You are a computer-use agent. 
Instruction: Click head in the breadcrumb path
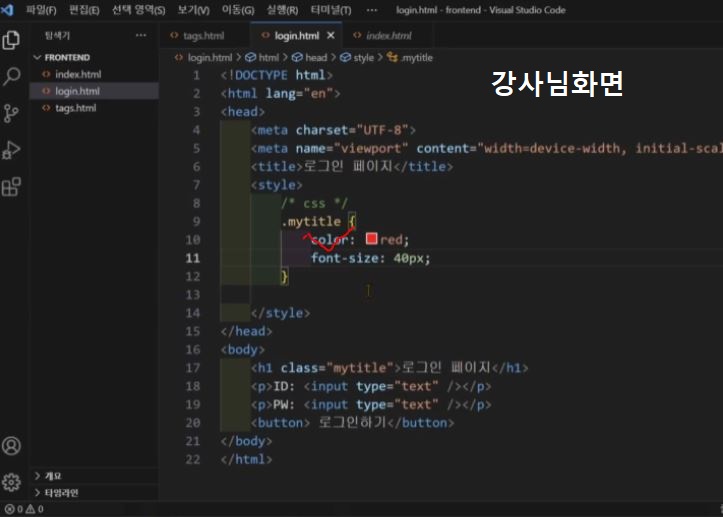316,58
